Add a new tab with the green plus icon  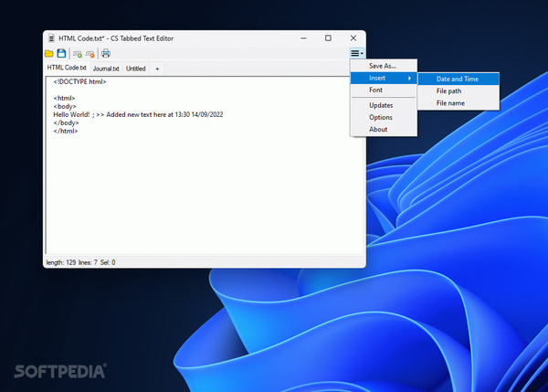78,54
